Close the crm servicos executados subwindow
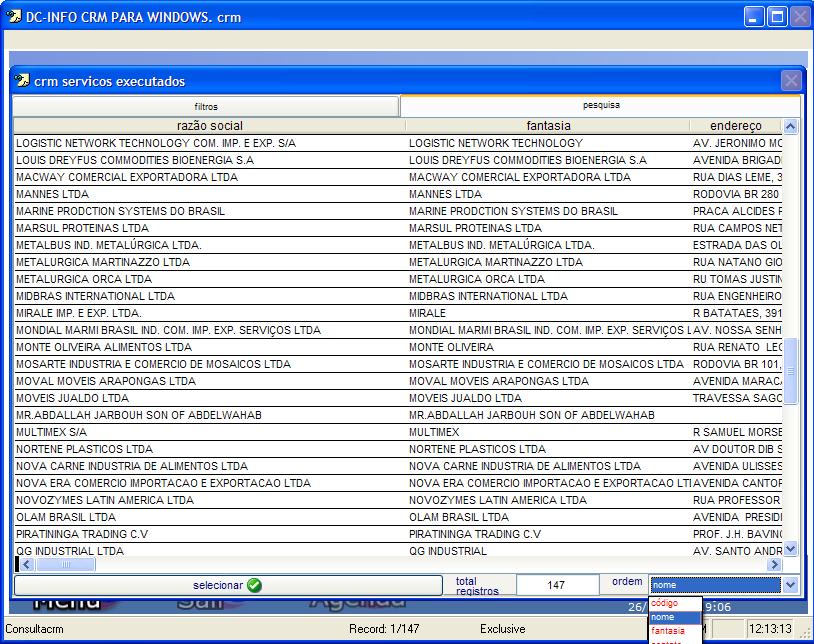This screenshot has height=644, width=814. click(790, 81)
